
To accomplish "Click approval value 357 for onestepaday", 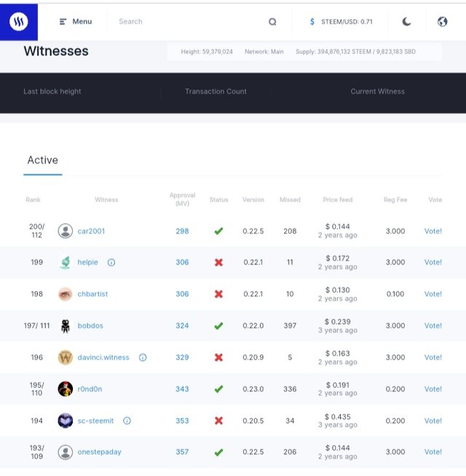I will point(182,452).
